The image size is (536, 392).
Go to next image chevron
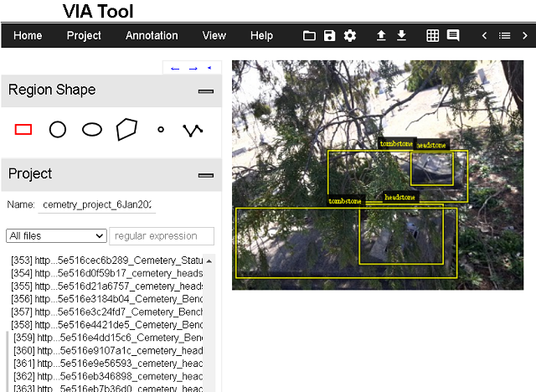point(525,35)
